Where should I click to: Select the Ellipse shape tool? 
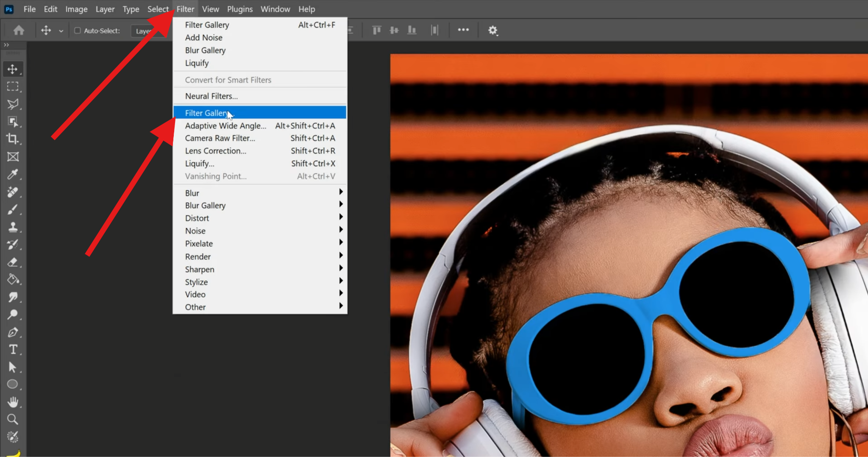13,385
